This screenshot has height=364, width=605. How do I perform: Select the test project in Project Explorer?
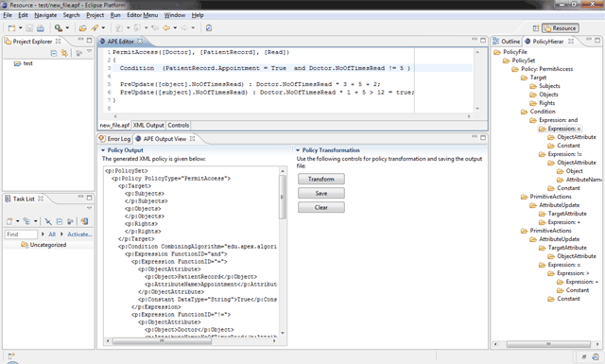click(x=24, y=63)
